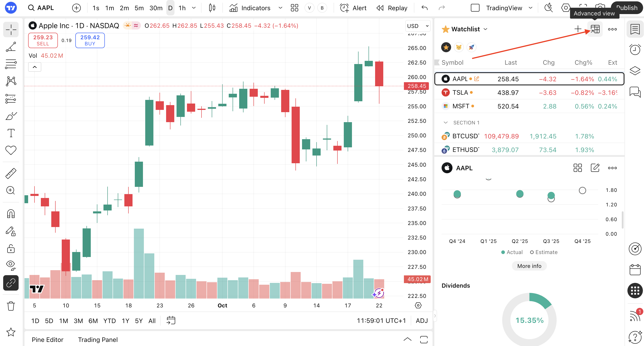The image size is (644, 346).
Task: Select the trend line drawing tool
Action: point(11,47)
